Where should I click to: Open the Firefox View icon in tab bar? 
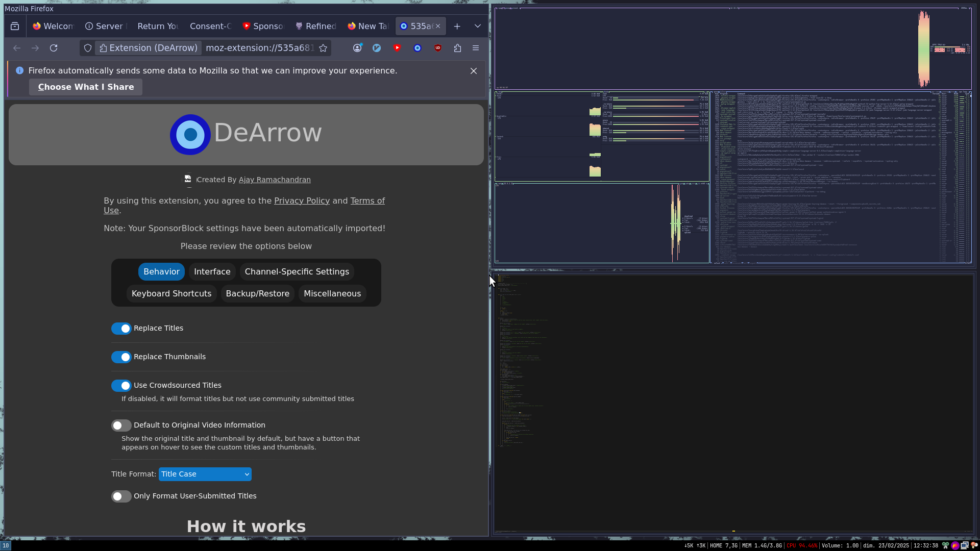click(15, 26)
